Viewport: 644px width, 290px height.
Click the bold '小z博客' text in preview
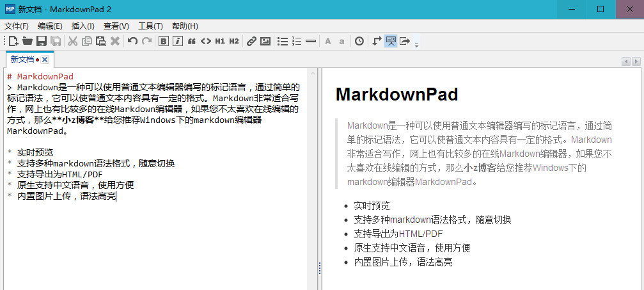point(480,168)
